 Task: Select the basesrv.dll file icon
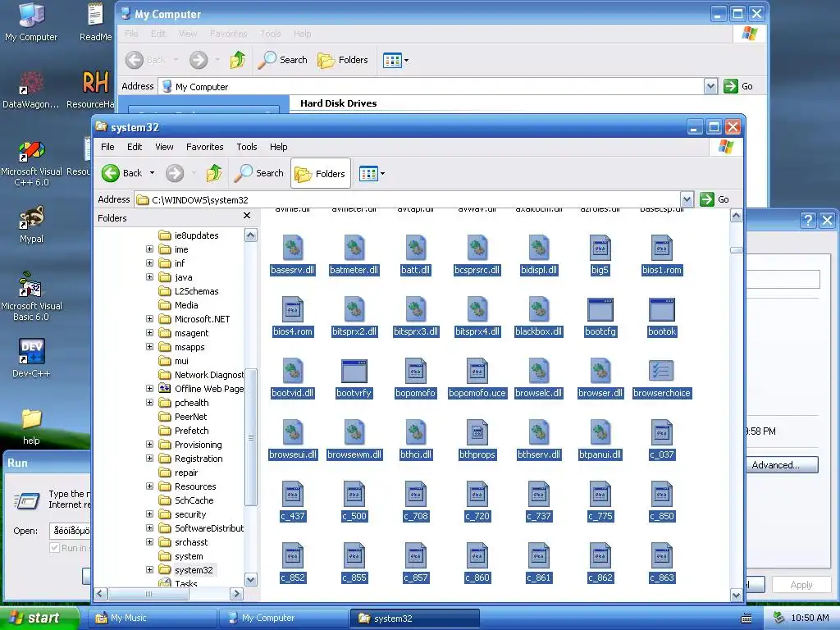coord(293,248)
